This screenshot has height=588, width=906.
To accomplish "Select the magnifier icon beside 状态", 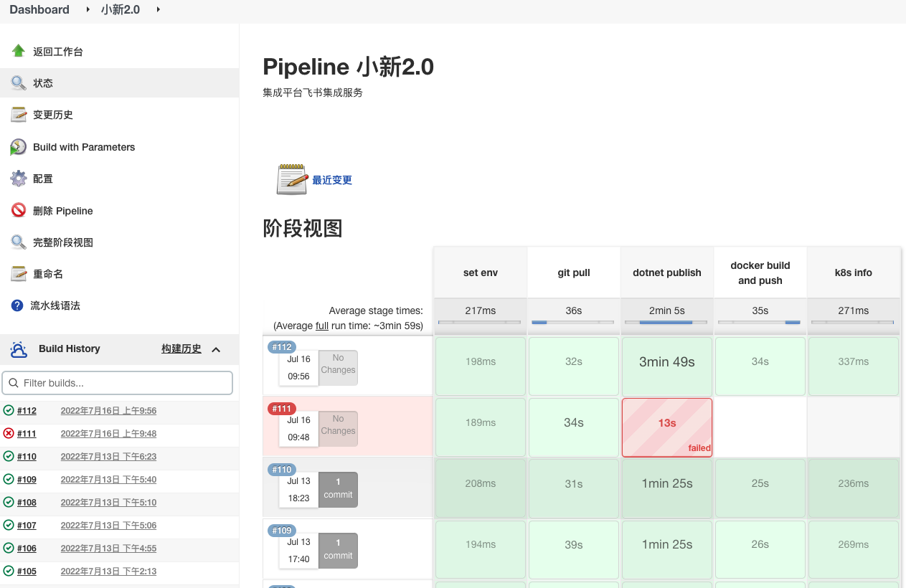I will pos(18,82).
